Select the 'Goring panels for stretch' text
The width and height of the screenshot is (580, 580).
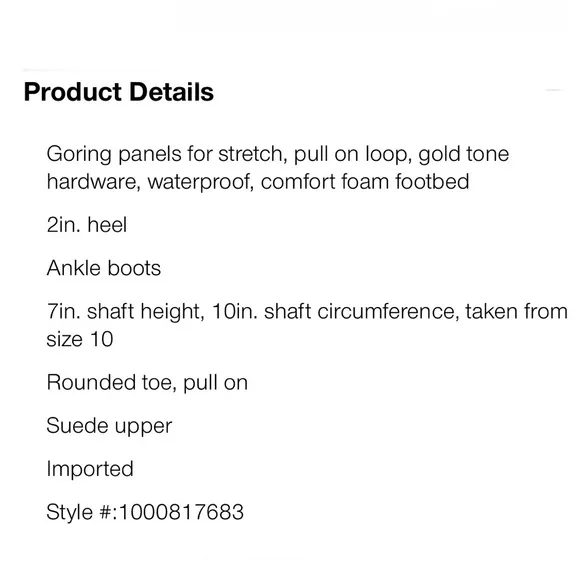coord(165,154)
